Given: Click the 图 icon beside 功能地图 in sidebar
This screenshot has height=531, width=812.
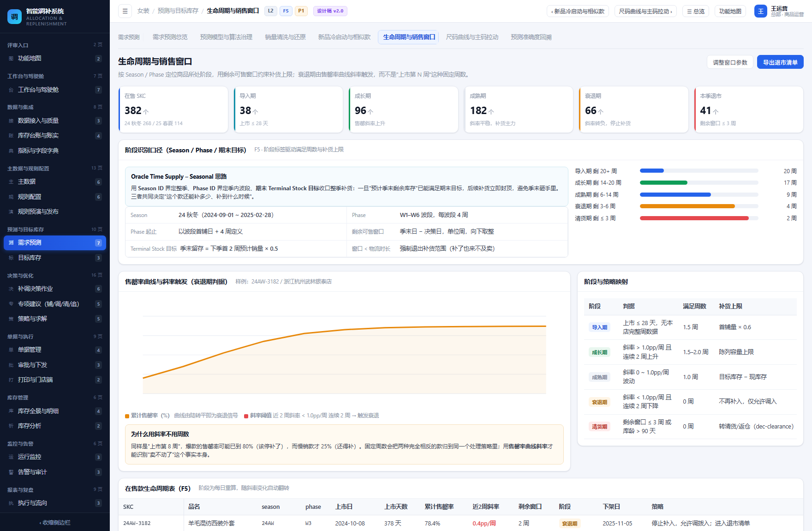Looking at the screenshot, I should click(x=11, y=59).
